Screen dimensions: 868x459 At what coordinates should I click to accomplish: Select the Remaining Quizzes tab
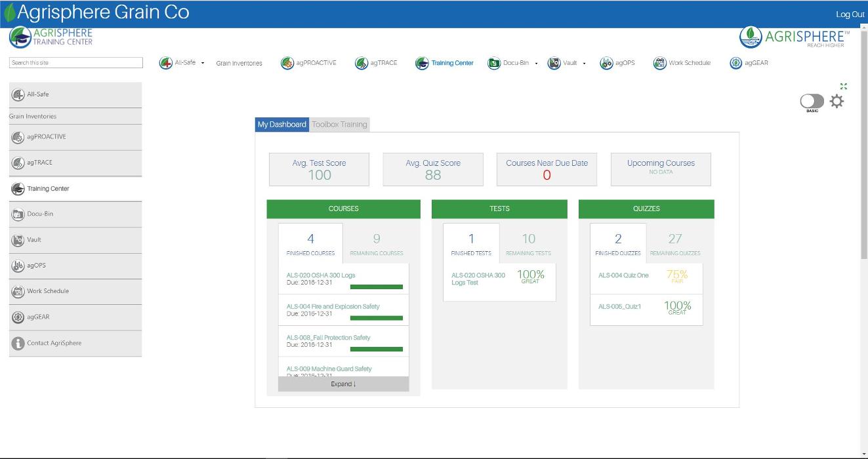[x=675, y=243]
